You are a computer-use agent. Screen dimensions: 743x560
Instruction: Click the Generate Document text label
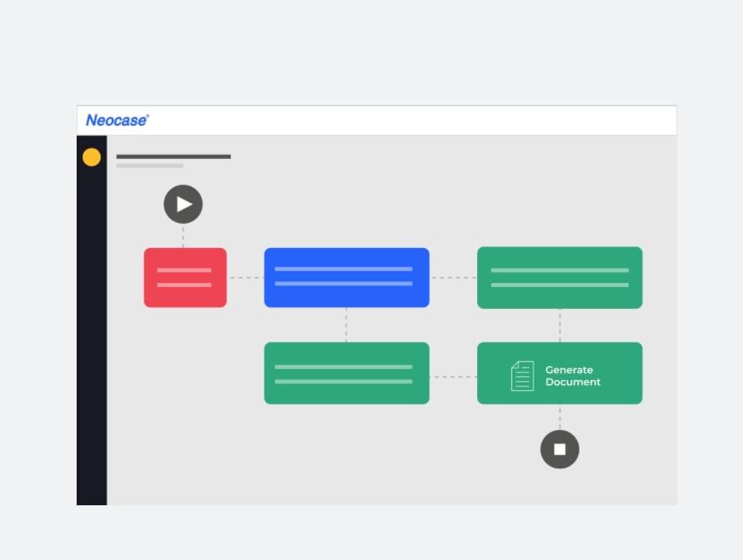(x=573, y=376)
